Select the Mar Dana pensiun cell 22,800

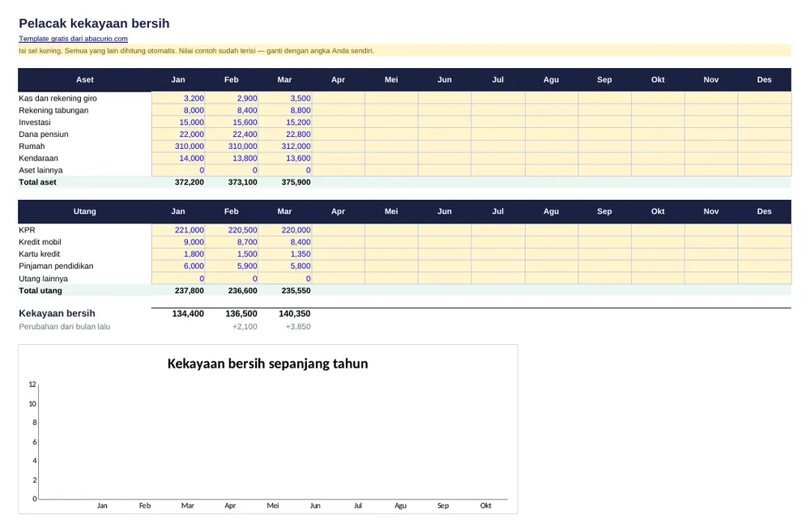(285, 134)
